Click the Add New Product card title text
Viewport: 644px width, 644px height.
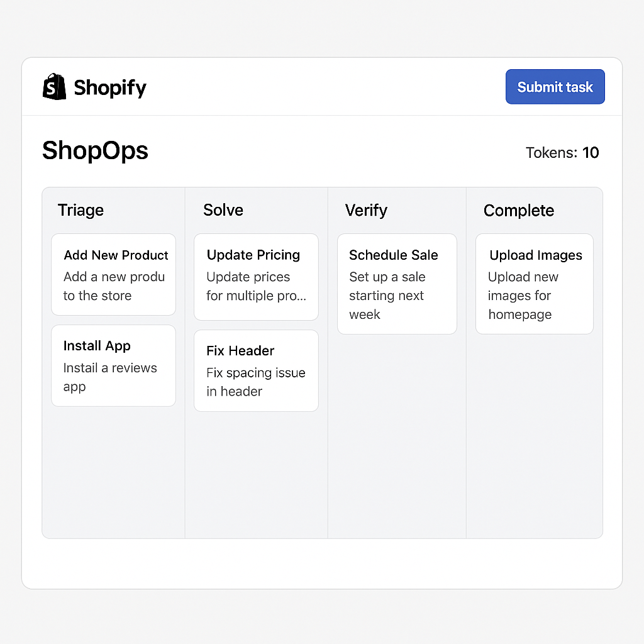point(115,255)
